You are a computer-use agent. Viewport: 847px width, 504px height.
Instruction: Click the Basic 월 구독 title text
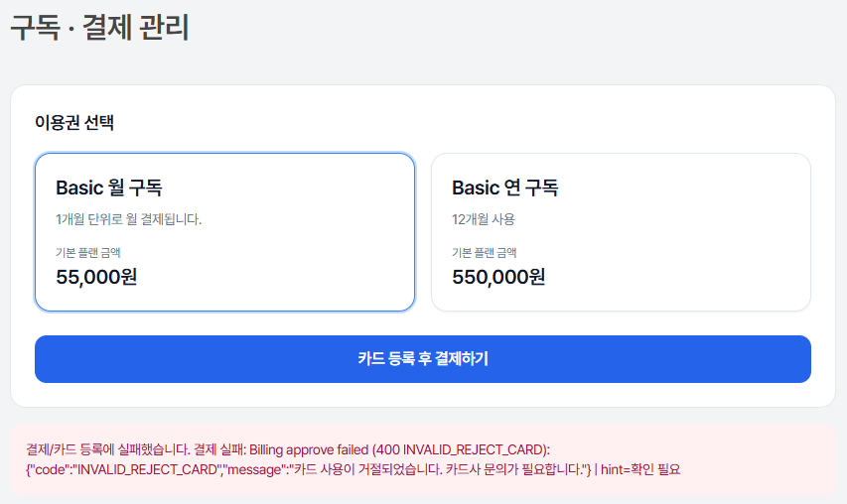(x=109, y=188)
